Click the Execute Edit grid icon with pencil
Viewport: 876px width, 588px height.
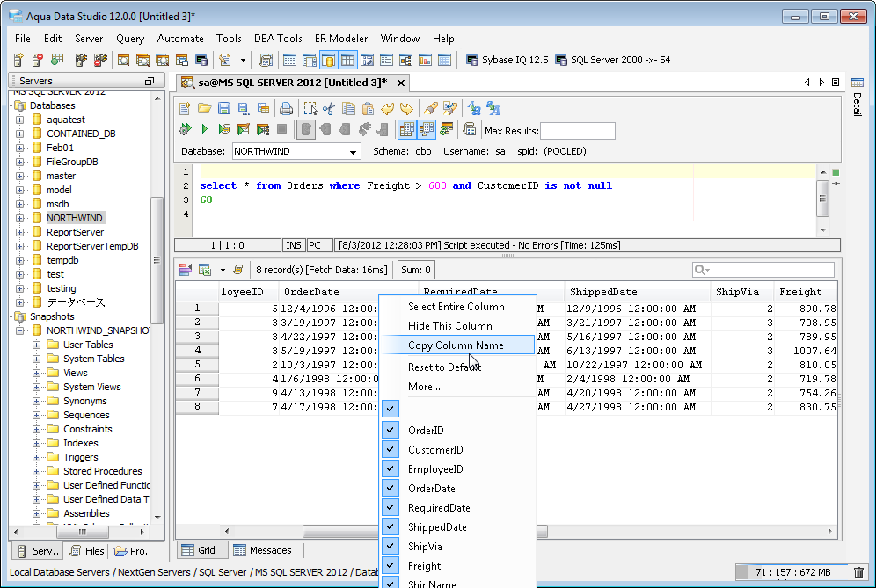[x=244, y=129]
